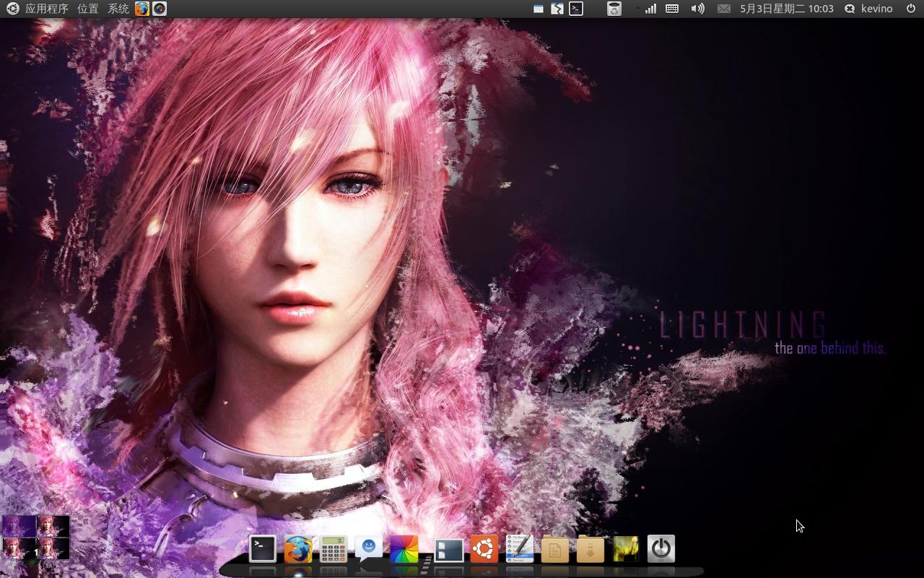Click the power session icon in top panel
This screenshot has width=924, height=578.
910,9
